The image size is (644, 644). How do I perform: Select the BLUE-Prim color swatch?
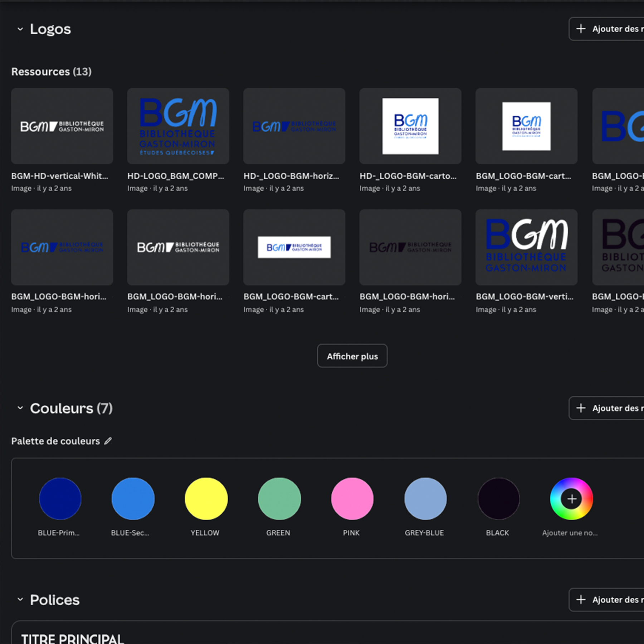coord(60,498)
